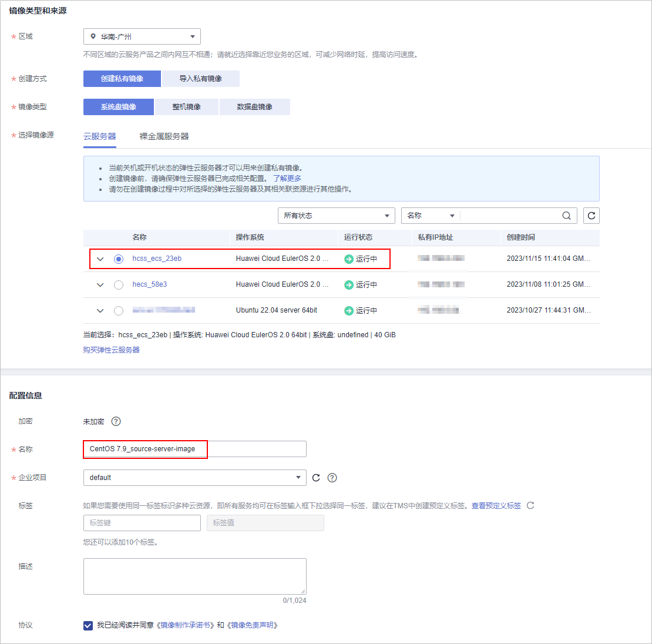Choose 导入私有镜像 creation method
Viewport: 652px width, 644px height.
(200, 79)
